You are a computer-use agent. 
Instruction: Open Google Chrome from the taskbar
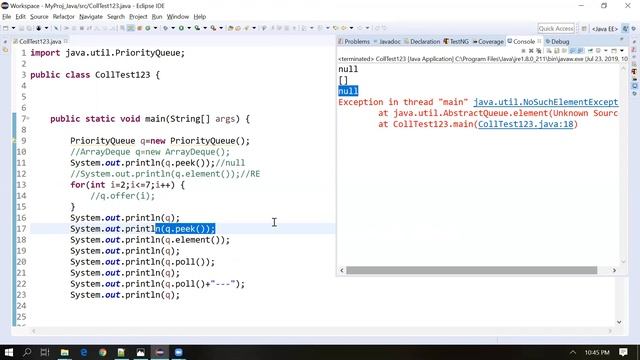coord(102,352)
